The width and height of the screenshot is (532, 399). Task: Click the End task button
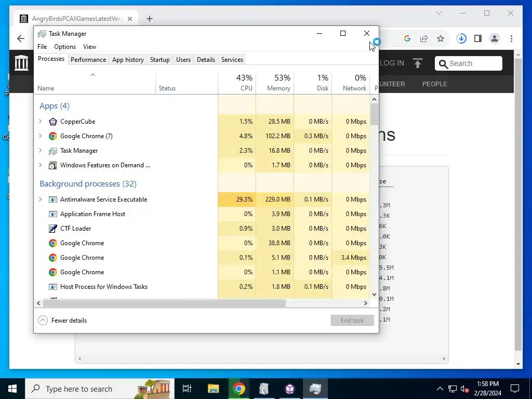coord(352,320)
